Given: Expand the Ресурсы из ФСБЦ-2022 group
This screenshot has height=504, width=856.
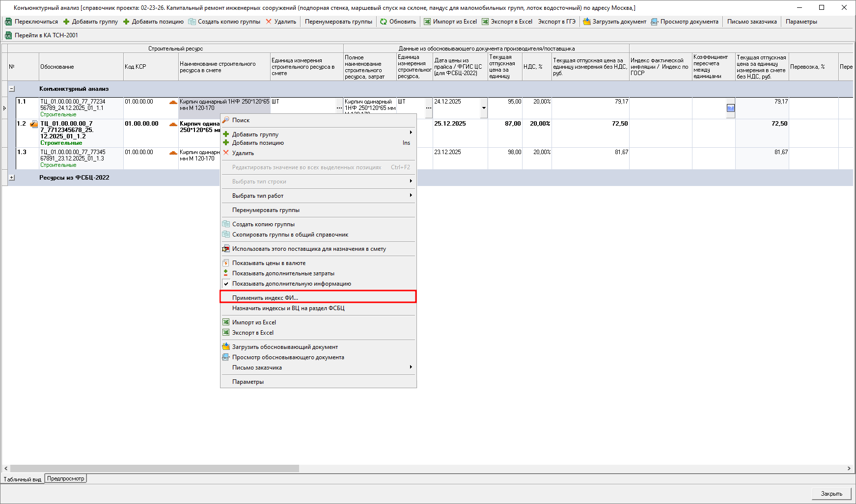Looking at the screenshot, I should pyautogui.click(x=12, y=178).
